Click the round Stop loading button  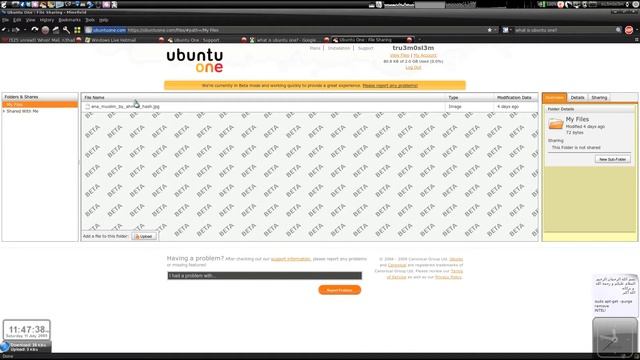pyautogui.click(x=45, y=30)
